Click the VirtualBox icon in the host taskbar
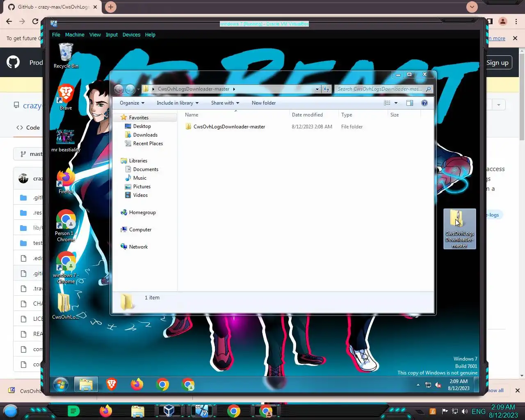Screen dimensions: 525x420 [169, 411]
